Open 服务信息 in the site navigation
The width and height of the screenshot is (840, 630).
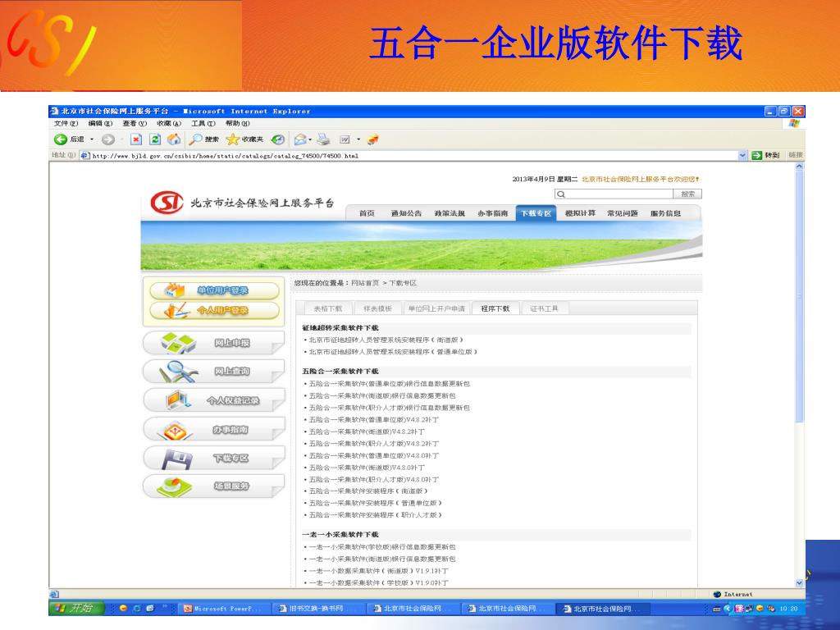click(x=665, y=213)
